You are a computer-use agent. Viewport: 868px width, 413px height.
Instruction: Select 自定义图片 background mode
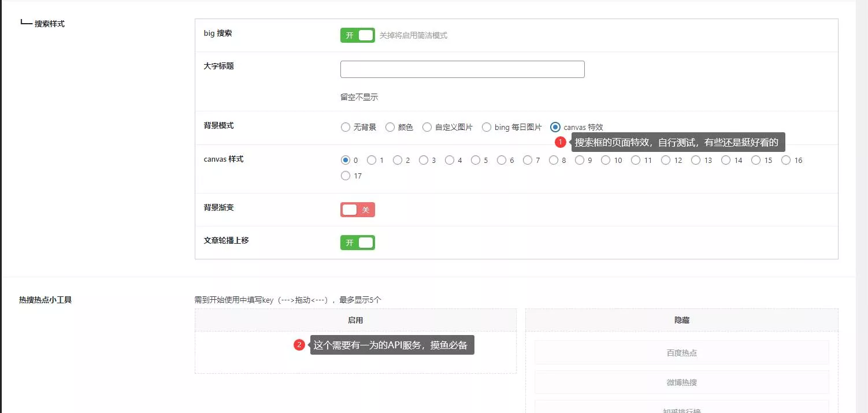coord(427,127)
